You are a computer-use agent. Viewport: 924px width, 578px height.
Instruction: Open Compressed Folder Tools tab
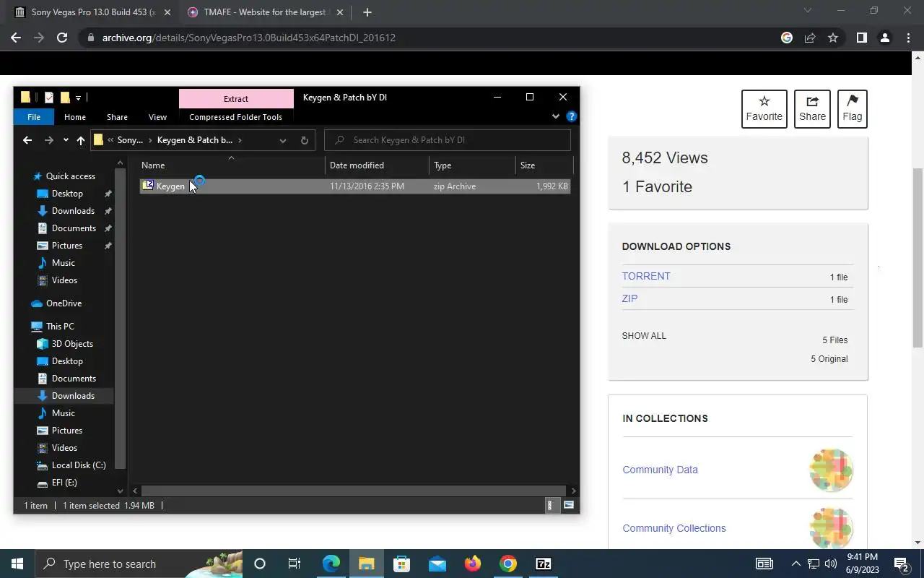tap(235, 117)
